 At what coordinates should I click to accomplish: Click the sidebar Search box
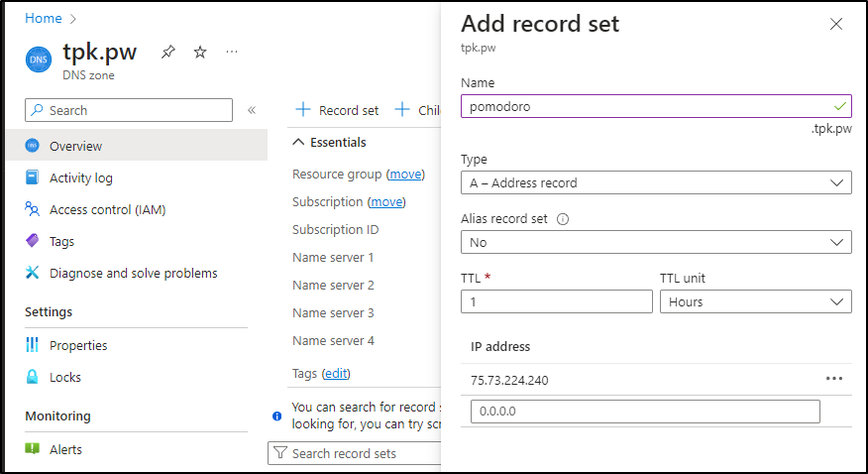129,110
